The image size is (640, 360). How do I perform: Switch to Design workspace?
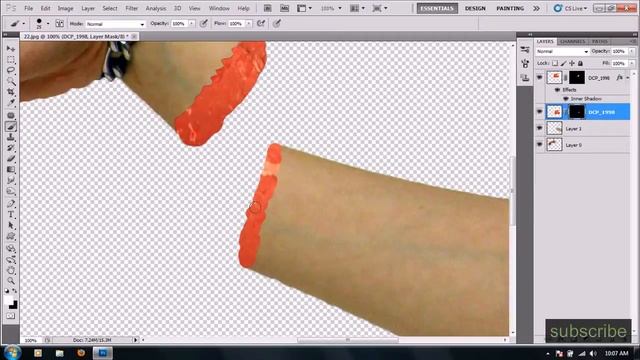point(475,8)
